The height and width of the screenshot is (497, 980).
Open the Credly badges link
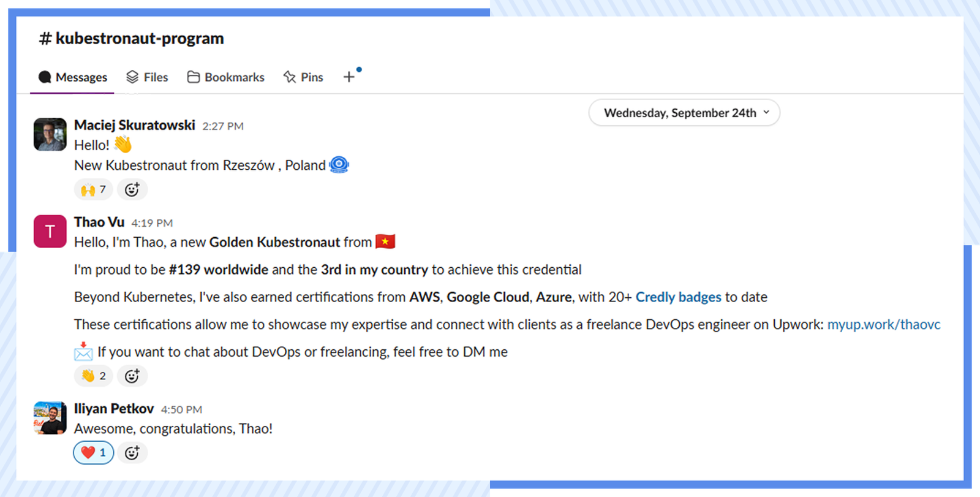(678, 297)
